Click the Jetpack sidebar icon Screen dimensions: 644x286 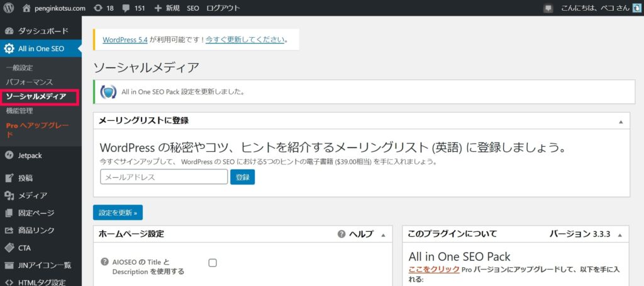tap(9, 156)
